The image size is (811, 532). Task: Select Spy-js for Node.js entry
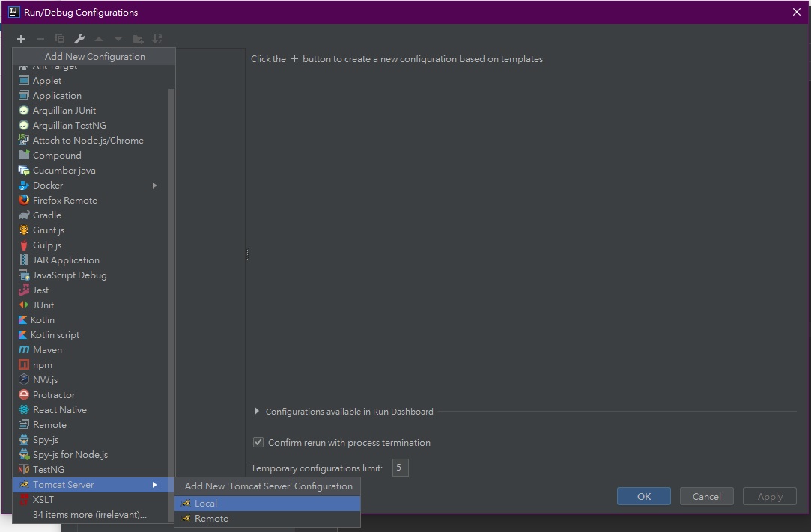pos(91,454)
